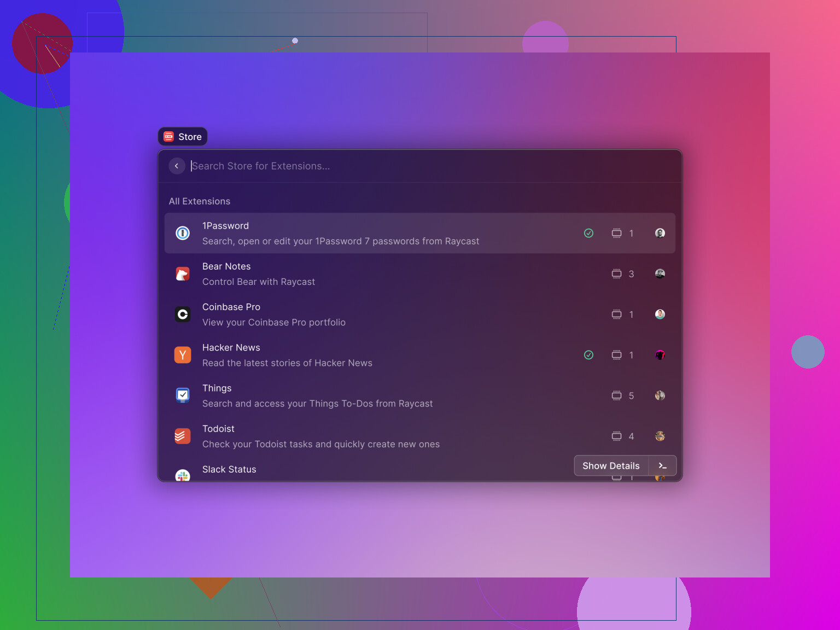Focus the Search Store for Extensions field
The height and width of the screenshot is (630, 840).
pyautogui.click(x=383, y=166)
